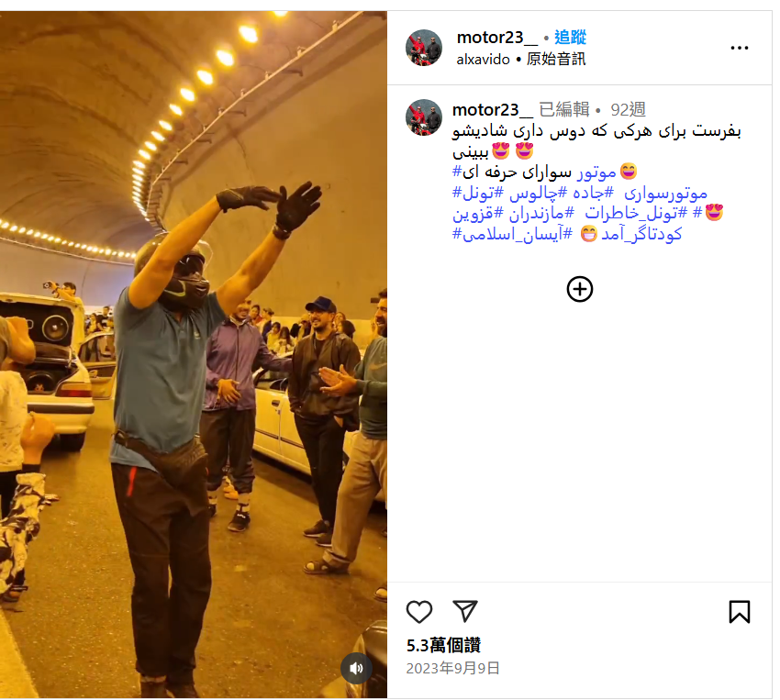This screenshot has height=700, width=780.
Task: Toggle video sound with the speaker icon
Action: click(356, 668)
